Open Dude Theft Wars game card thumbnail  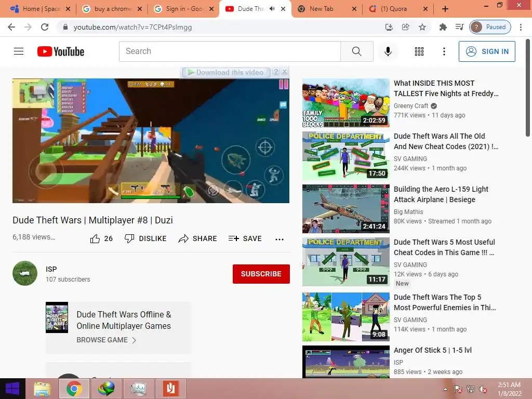click(x=57, y=317)
